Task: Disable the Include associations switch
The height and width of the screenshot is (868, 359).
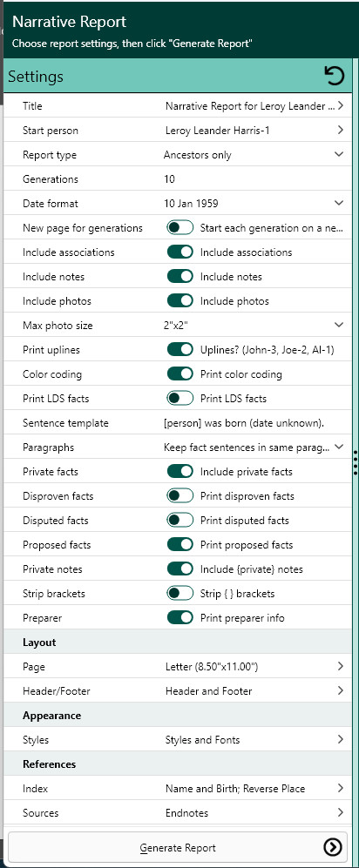Action: click(x=180, y=252)
